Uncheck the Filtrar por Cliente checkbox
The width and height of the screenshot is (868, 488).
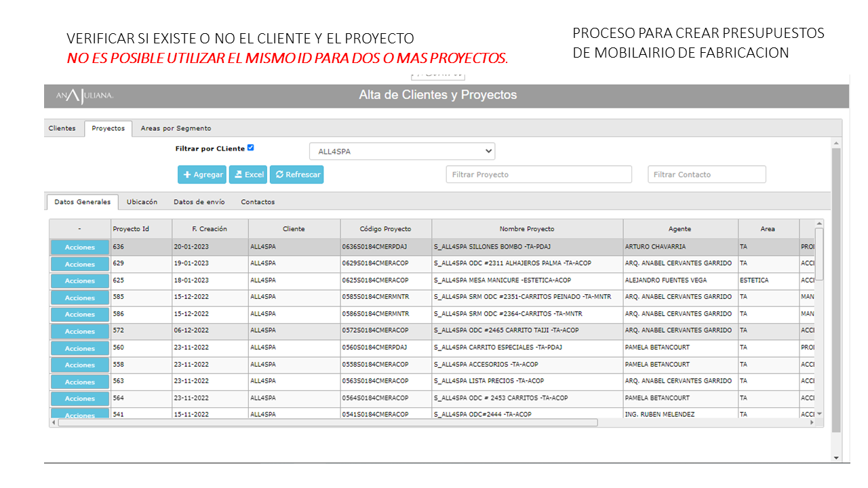[251, 148]
